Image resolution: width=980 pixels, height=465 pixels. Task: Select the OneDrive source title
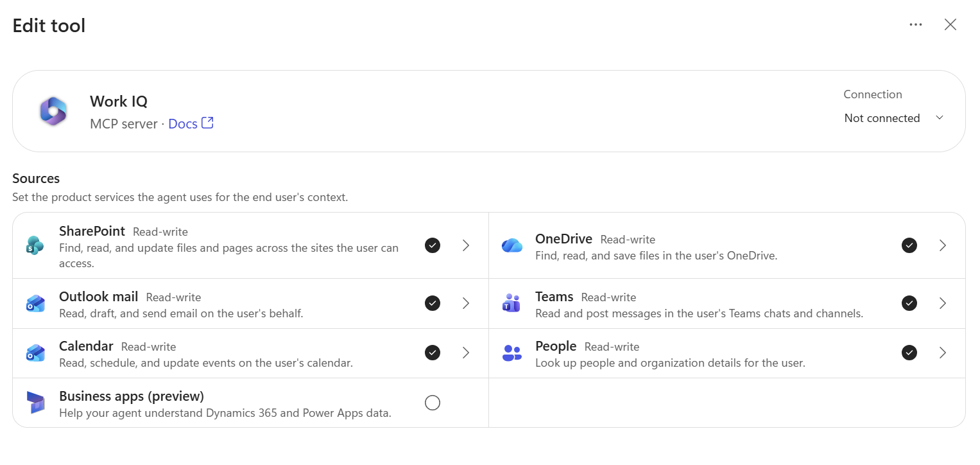click(563, 239)
